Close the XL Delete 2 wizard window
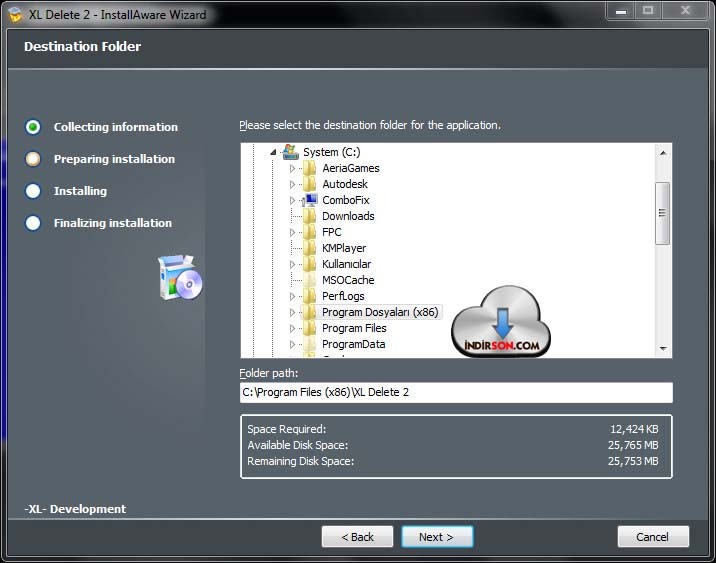The width and height of the screenshot is (716, 563). (685, 11)
